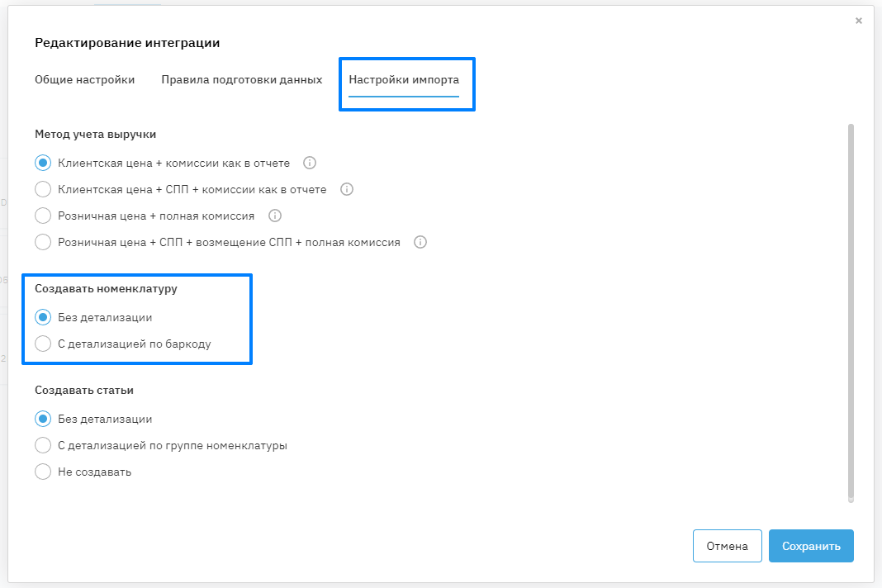Click the dialog's vertical scrollbar
This screenshot has width=882, height=588.
(851, 312)
